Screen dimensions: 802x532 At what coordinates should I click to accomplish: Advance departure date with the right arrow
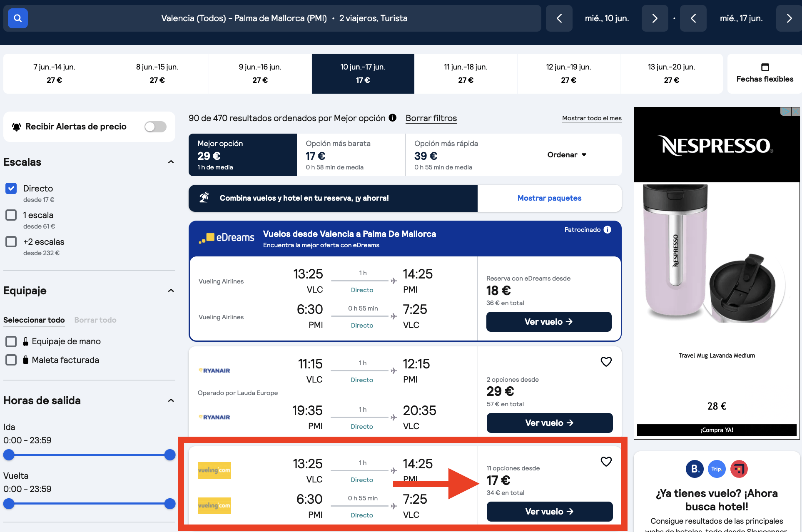pos(655,18)
